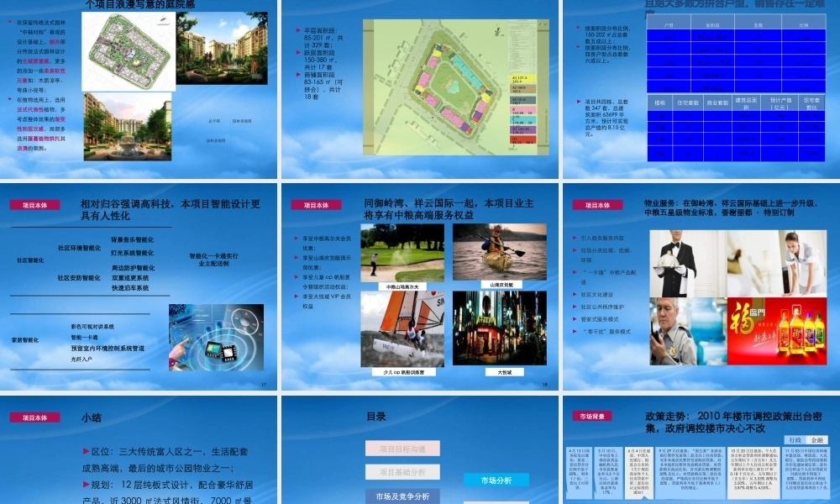This screenshot has width=840, height=504.
Task: Click the 福临门 cooking oil image
Action: pos(777,332)
